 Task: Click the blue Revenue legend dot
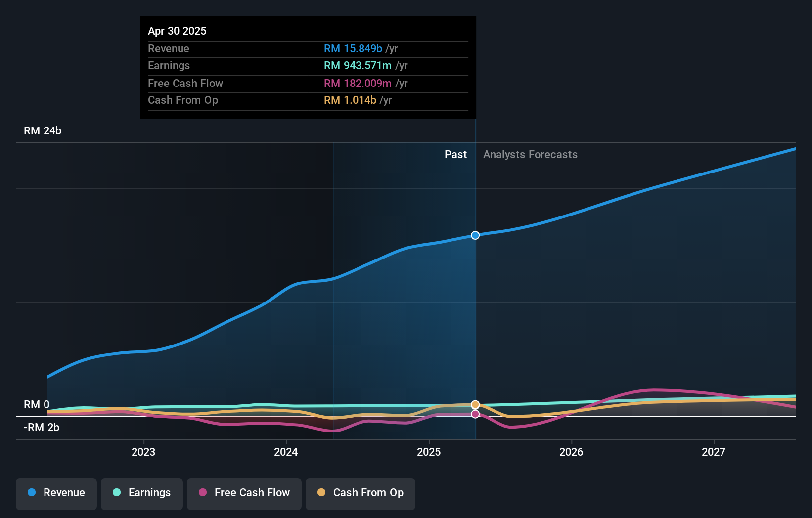click(31, 493)
